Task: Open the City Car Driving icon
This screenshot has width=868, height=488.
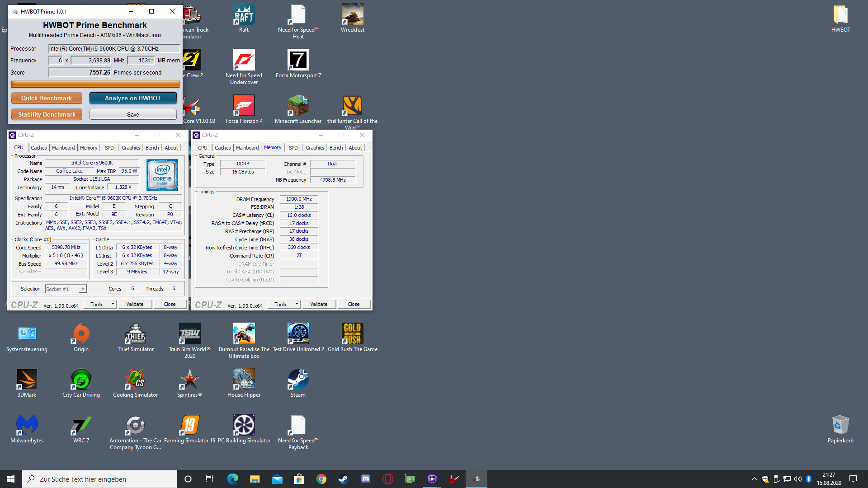Action: click(x=81, y=383)
